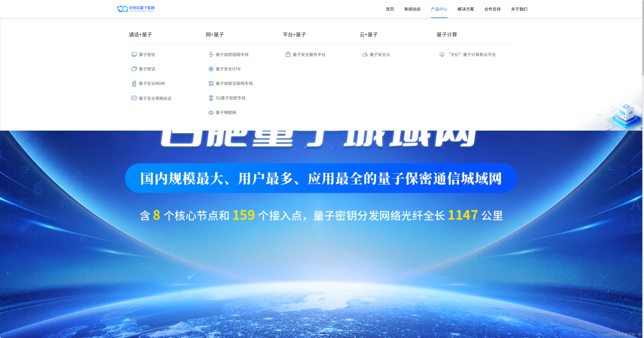Click the chat bubble icon beside 量子密话
Image resolution: width=644 pixels, height=338 pixels.
pyautogui.click(x=134, y=69)
